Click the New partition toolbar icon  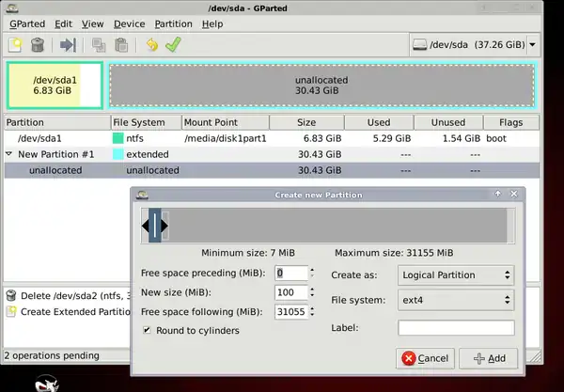click(16, 44)
